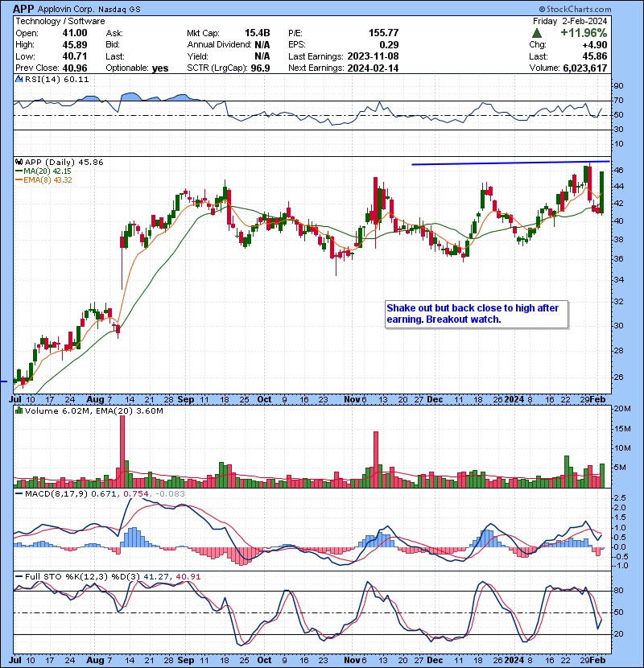Click the "Shake out" breakout watch annotation

point(477,313)
